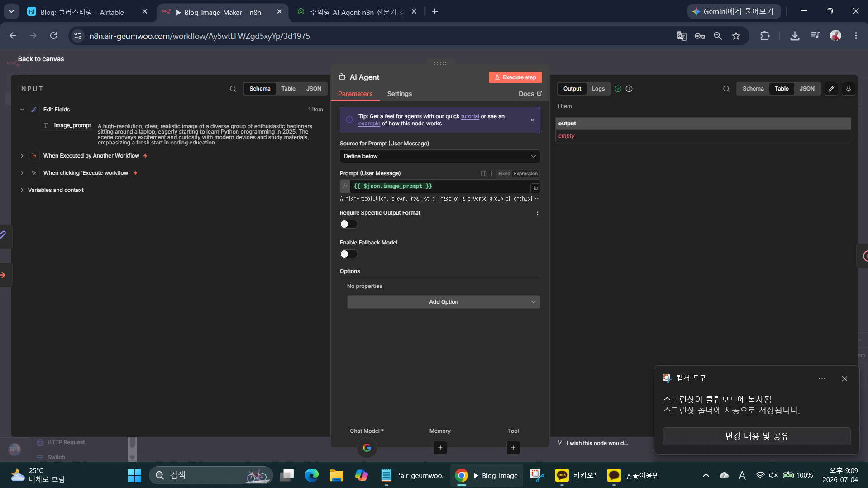Open the Google chat model node
Screen dimensions: 868x488
point(367,448)
